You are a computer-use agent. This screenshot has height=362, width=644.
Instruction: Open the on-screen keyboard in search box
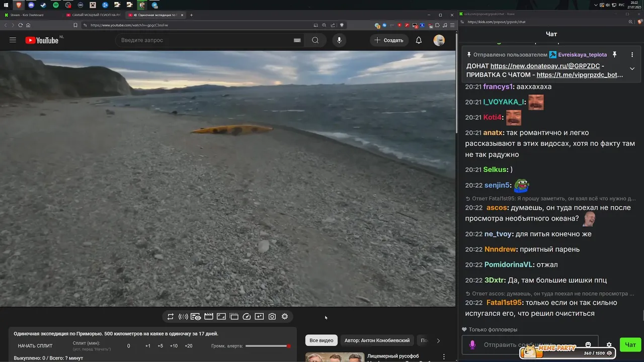coord(297,40)
